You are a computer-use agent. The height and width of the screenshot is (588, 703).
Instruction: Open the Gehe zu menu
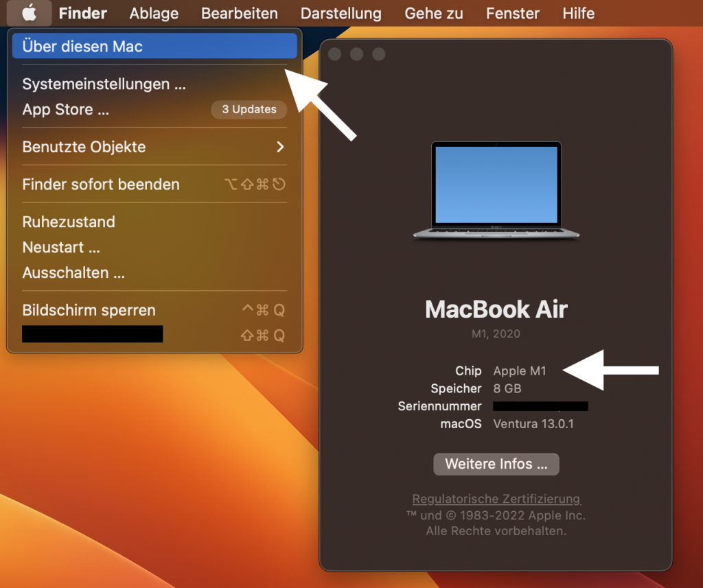[434, 14]
